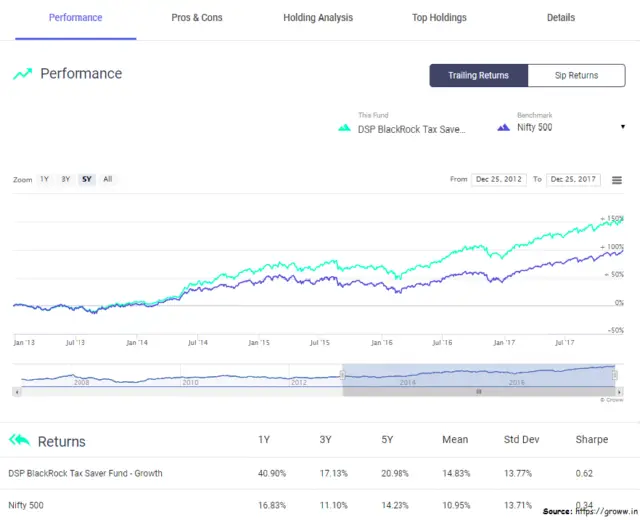This screenshot has height=520, width=640.
Task: Click the green fund legend mountain icon
Action: (x=344, y=128)
